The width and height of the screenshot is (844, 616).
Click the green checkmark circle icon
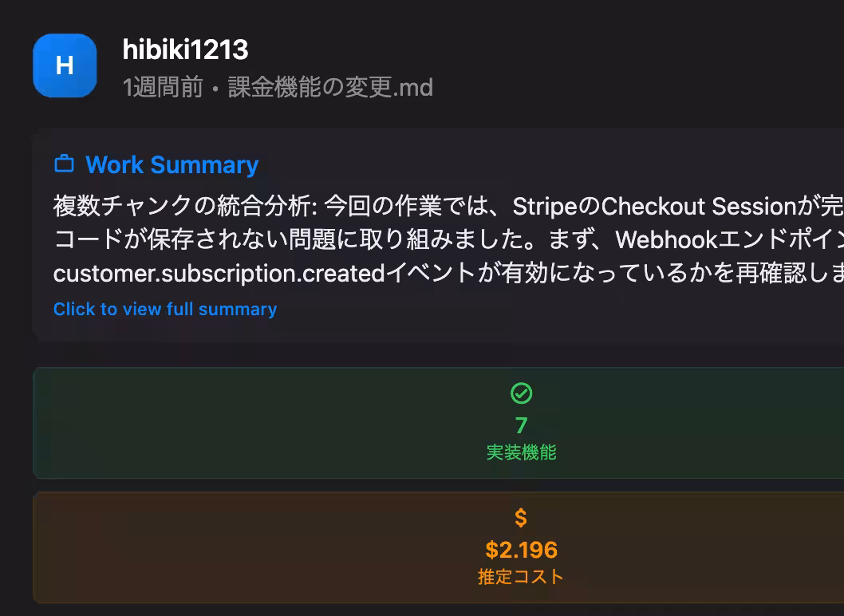point(521,393)
